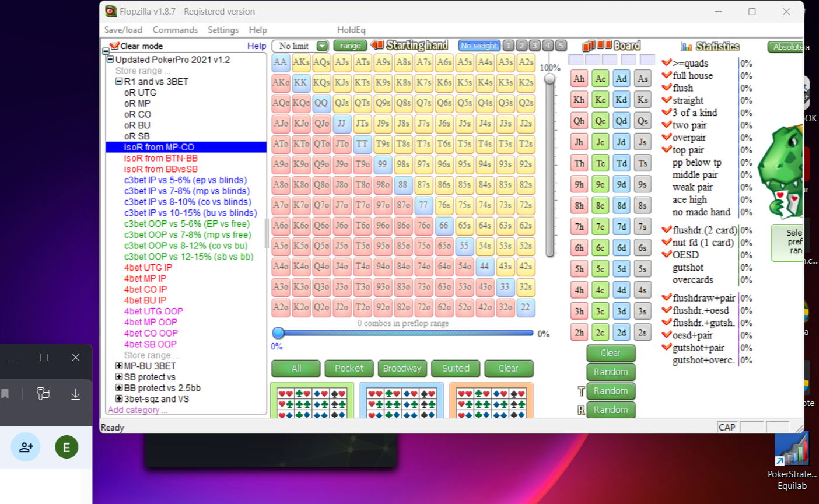Click the Clear button under board cards
Viewport: 819px width, 504px height.
[x=611, y=353]
